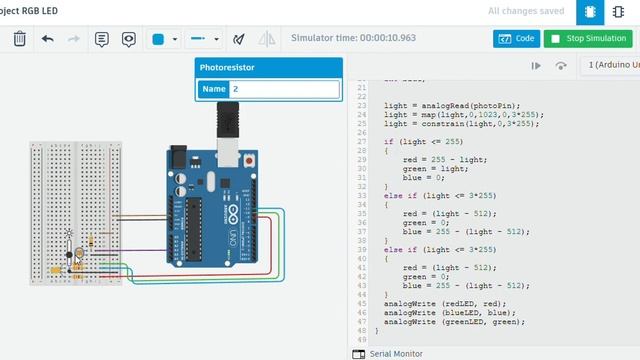
Task: Click 'All changes saved' status text
Action: [526, 11]
